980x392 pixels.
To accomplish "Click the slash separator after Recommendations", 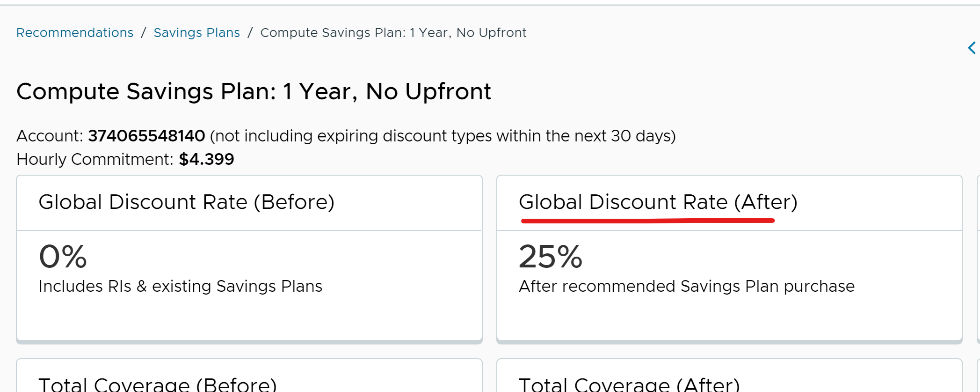I will click(144, 33).
